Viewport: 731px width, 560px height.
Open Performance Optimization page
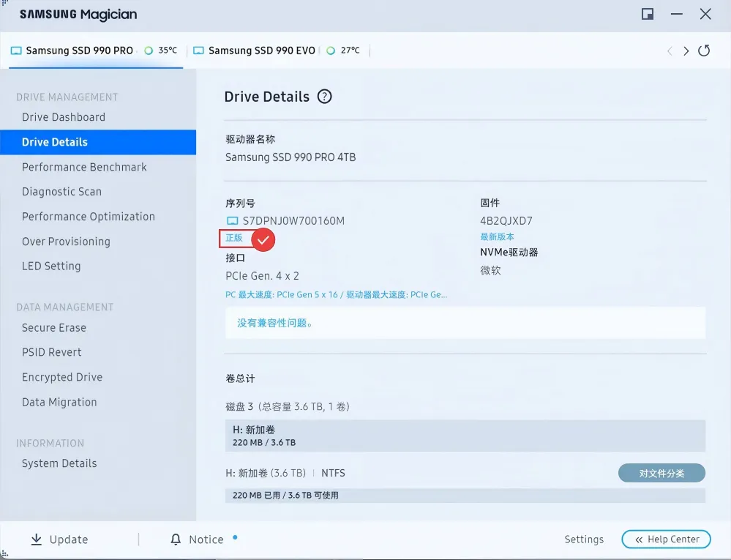(88, 217)
